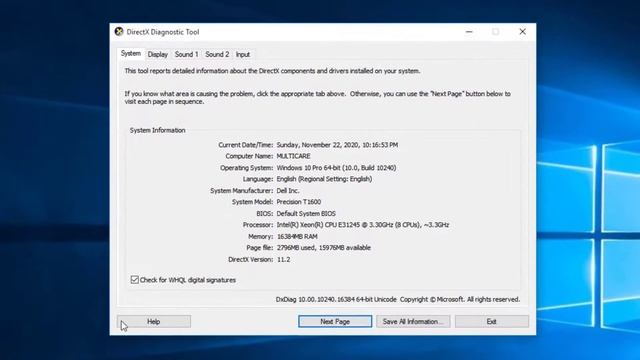Viewport: 640px width, 360px height.
Task: Open the Sound 1 tab
Action: [x=187, y=54]
